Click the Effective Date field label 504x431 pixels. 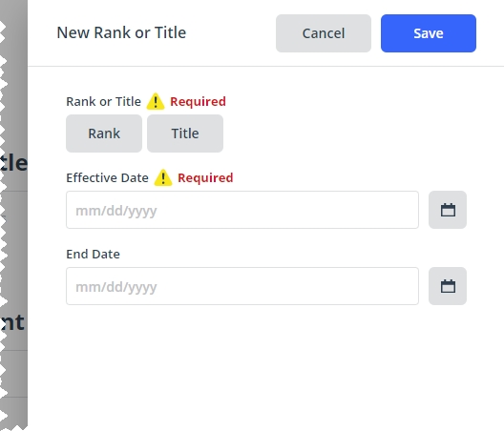(x=107, y=177)
